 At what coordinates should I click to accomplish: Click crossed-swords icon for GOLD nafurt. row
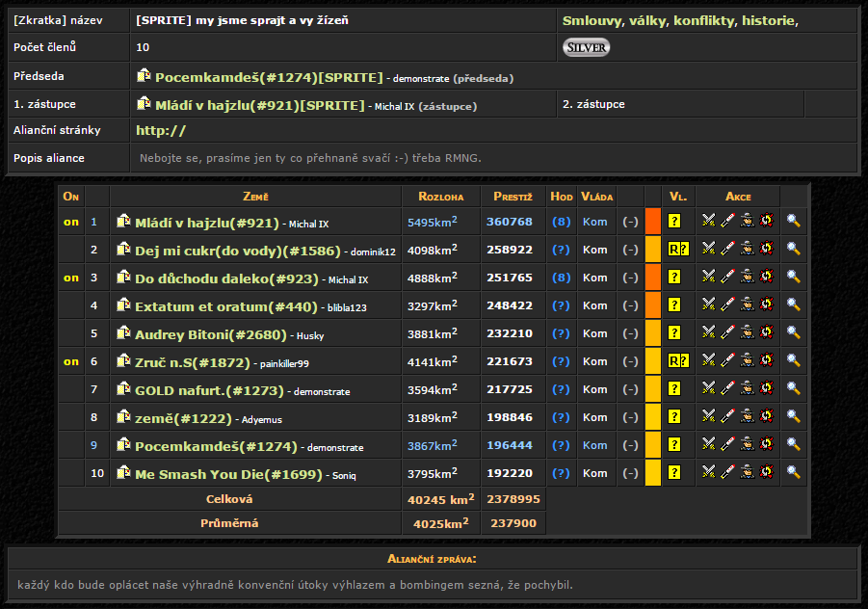coord(709,387)
